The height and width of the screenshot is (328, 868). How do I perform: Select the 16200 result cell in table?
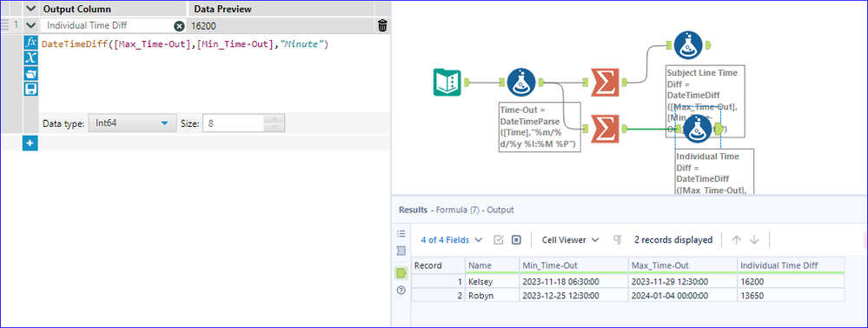click(791, 281)
